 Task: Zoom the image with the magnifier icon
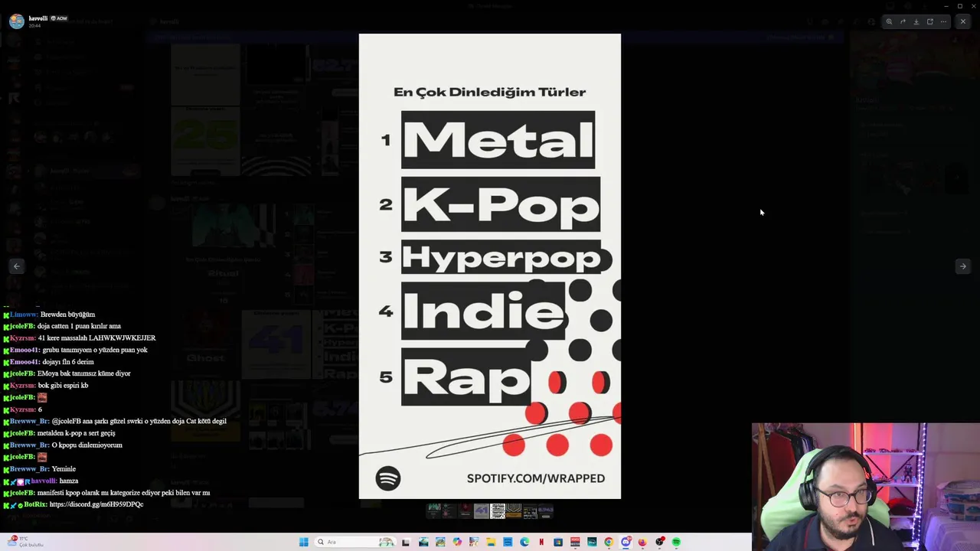click(x=889, y=21)
